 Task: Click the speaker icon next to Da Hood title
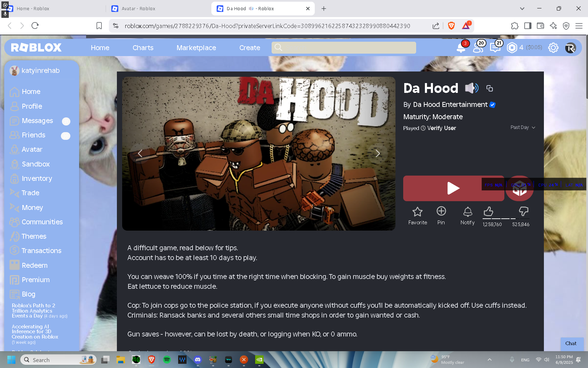point(471,88)
